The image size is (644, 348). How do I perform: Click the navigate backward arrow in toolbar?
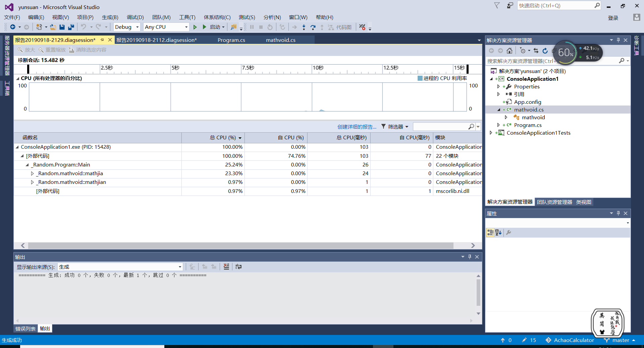click(x=13, y=27)
